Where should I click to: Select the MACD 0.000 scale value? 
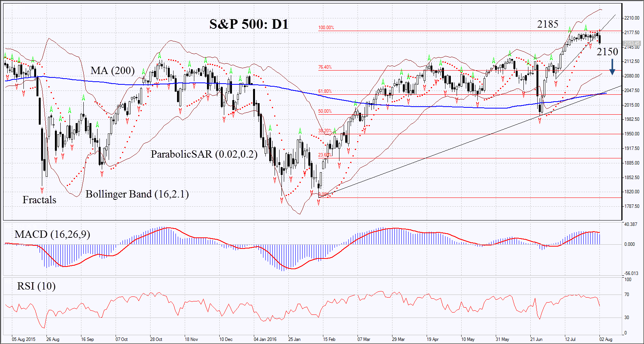coord(630,244)
